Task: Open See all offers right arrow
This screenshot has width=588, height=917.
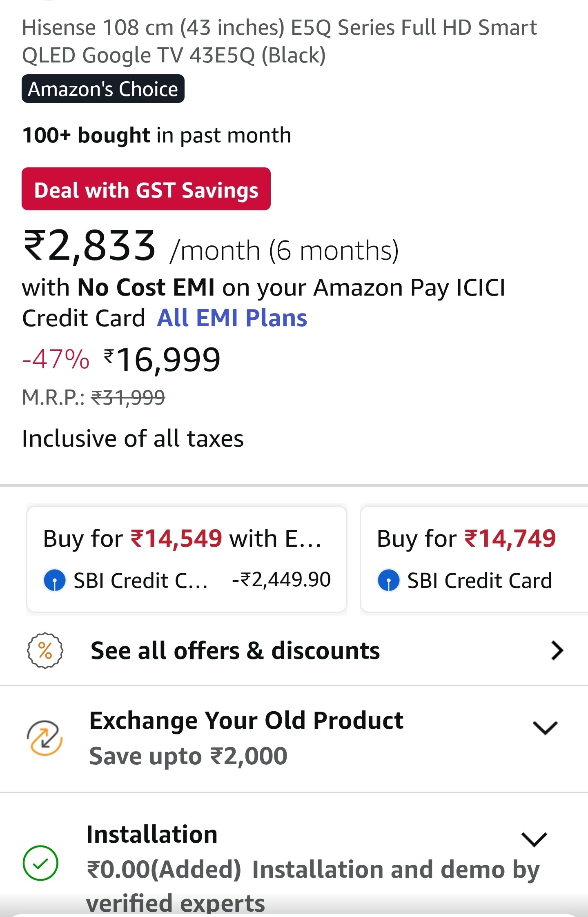Action: click(x=557, y=650)
